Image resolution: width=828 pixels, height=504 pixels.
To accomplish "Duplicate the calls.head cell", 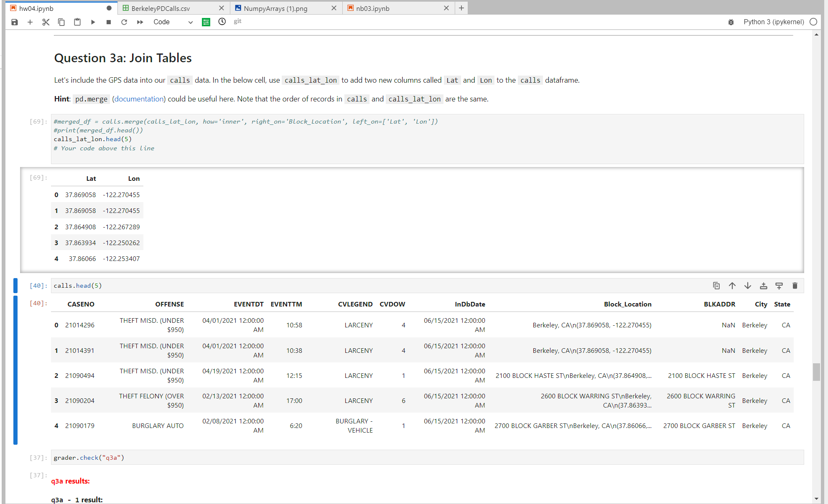I will coord(716,286).
